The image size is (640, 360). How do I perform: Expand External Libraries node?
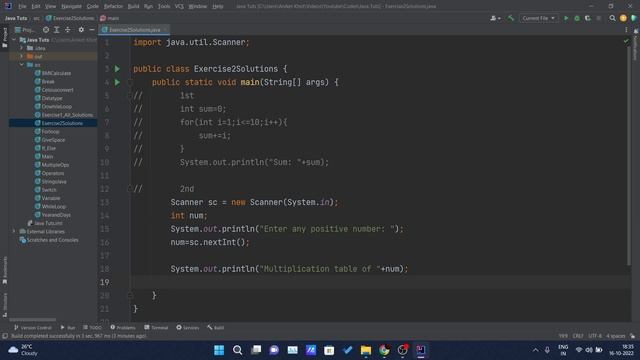tap(14, 231)
